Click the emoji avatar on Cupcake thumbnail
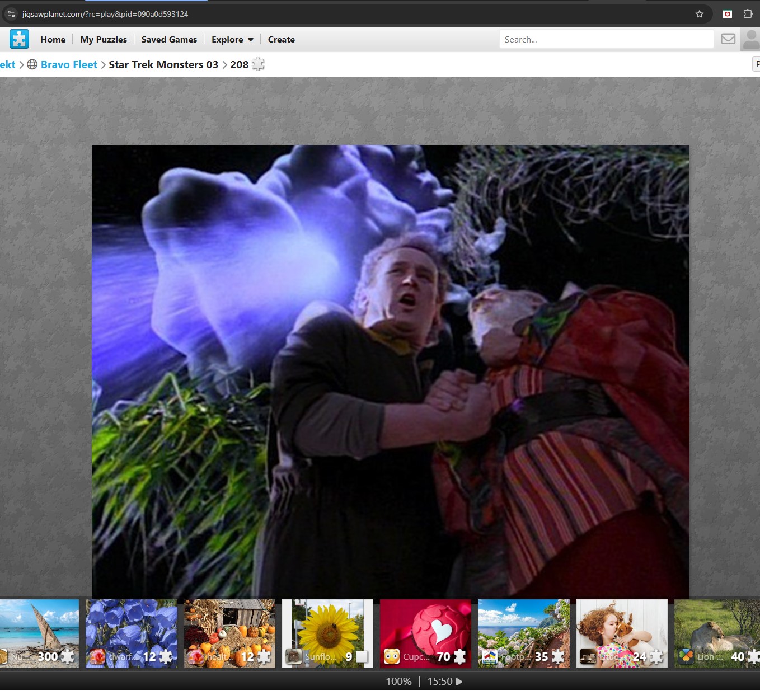The height and width of the screenshot is (700, 760). click(392, 656)
